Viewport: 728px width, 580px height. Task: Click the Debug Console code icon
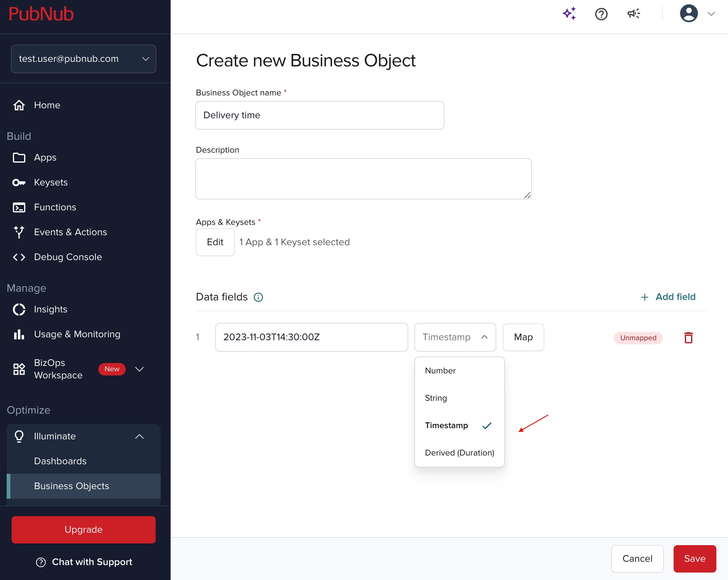tap(19, 257)
